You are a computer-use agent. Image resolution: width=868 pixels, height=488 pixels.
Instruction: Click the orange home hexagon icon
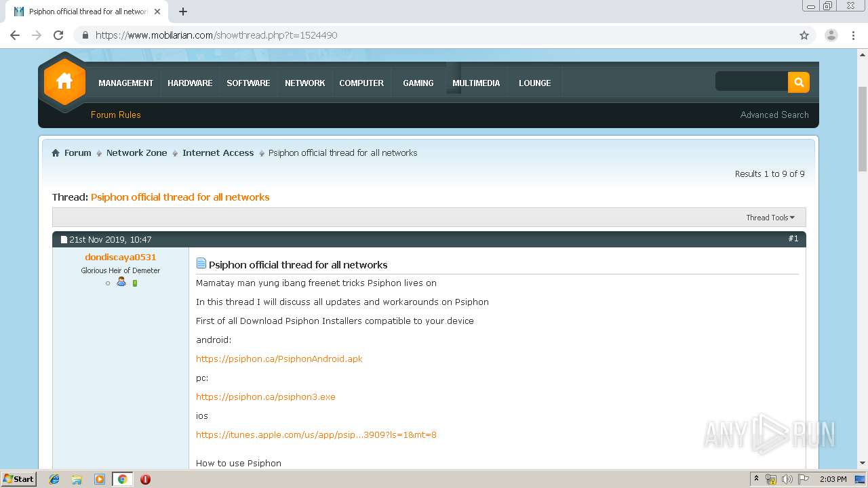pos(64,82)
